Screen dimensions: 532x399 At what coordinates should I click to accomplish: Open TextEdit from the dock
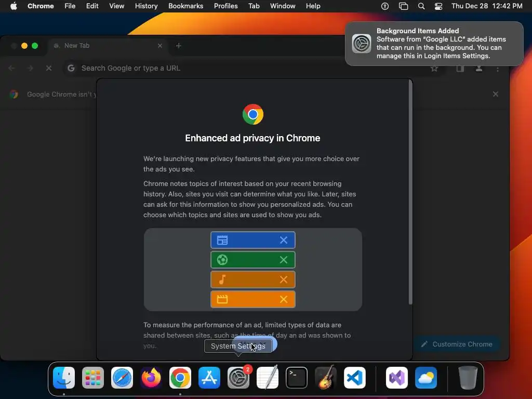pyautogui.click(x=268, y=378)
